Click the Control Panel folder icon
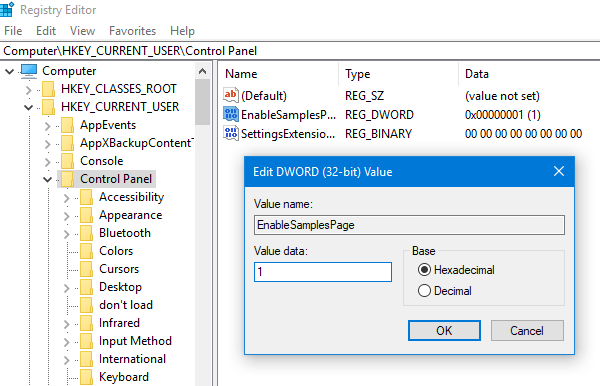This screenshot has height=386, width=600. click(68, 179)
